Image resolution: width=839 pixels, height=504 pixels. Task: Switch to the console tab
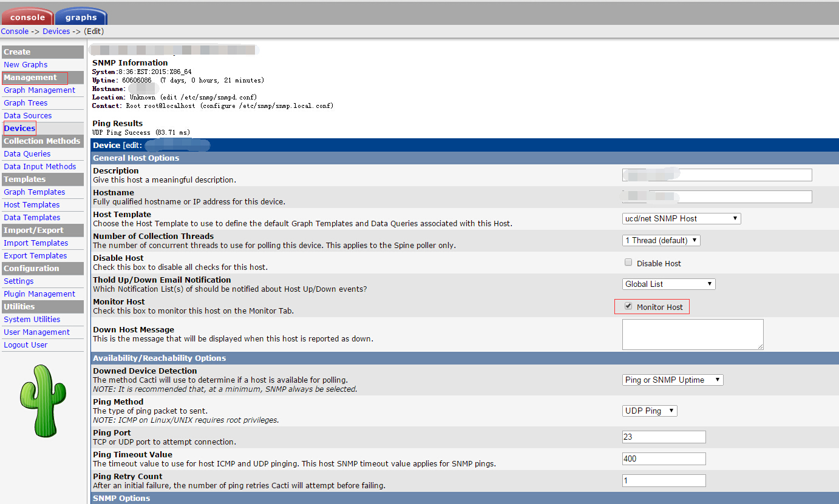pos(27,16)
